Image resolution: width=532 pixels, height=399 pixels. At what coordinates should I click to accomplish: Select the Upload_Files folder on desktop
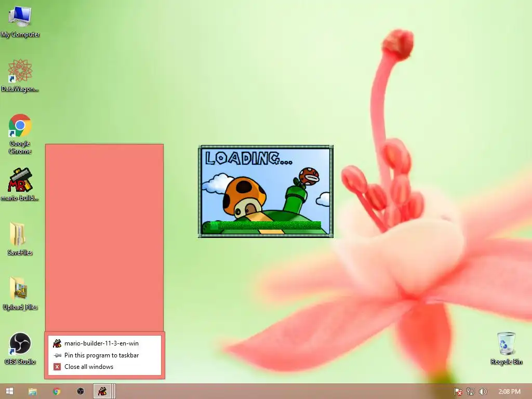pos(20,294)
